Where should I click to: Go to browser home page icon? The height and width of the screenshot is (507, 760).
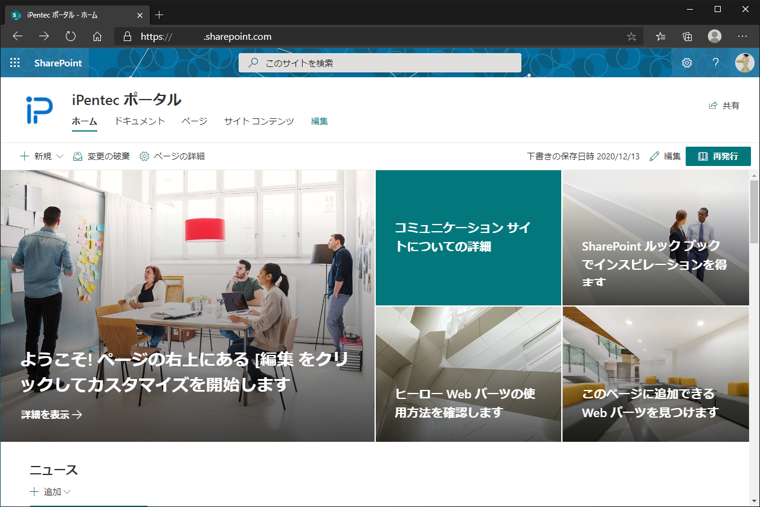click(97, 36)
